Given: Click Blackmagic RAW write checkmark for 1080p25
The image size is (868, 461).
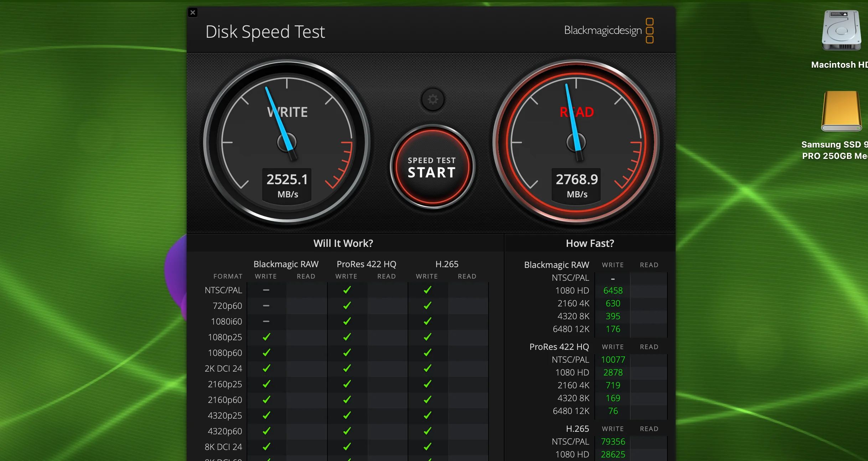Looking at the screenshot, I should [266, 337].
